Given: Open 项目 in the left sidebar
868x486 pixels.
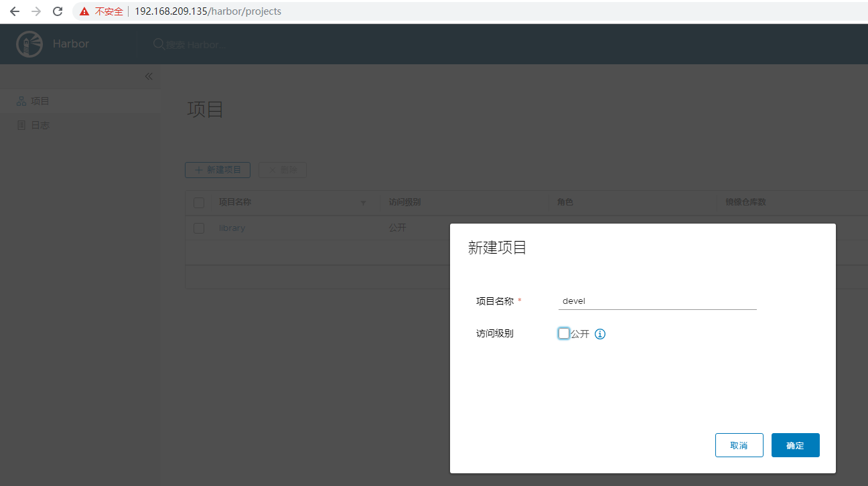Looking at the screenshot, I should [x=40, y=101].
